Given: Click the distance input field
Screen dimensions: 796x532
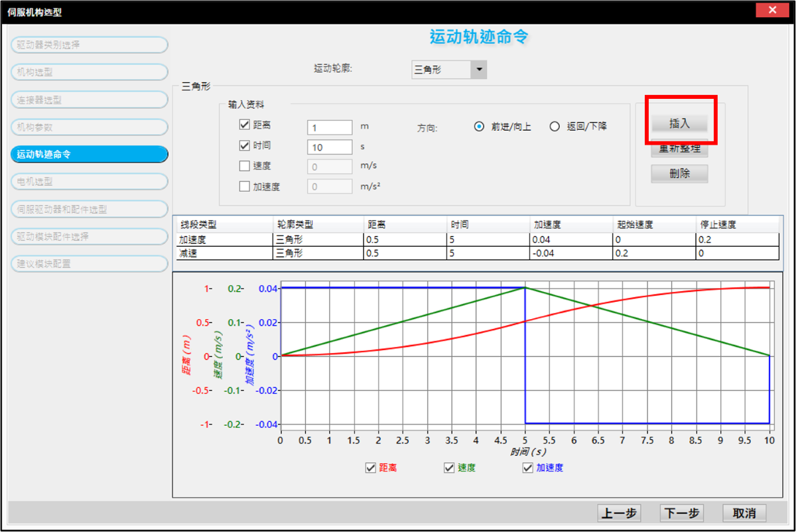Looking at the screenshot, I should (330, 127).
